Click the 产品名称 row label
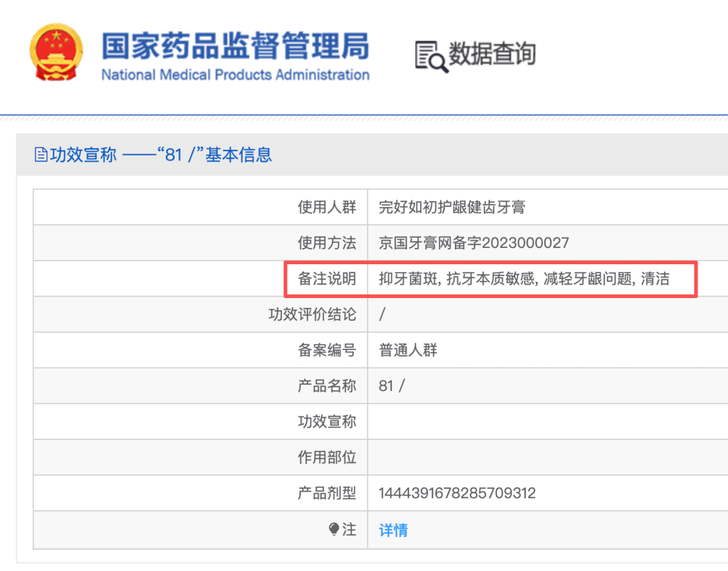728x571 pixels. tap(327, 386)
